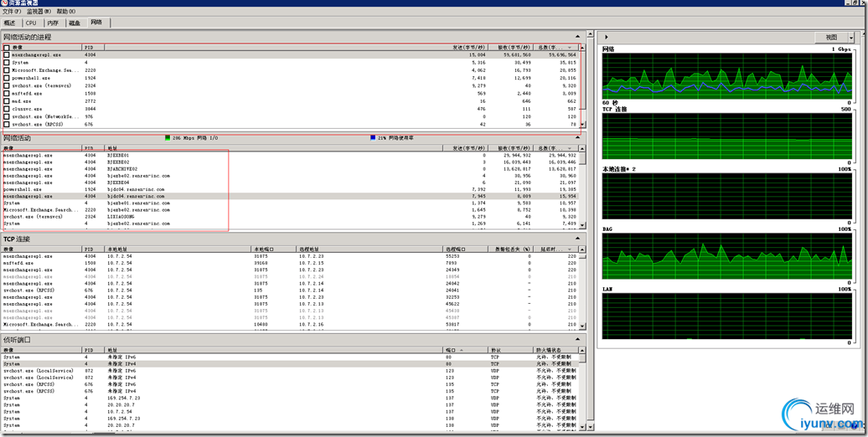Select powershell.exe row for bjdc04.renren-inc.com

[290, 190]
